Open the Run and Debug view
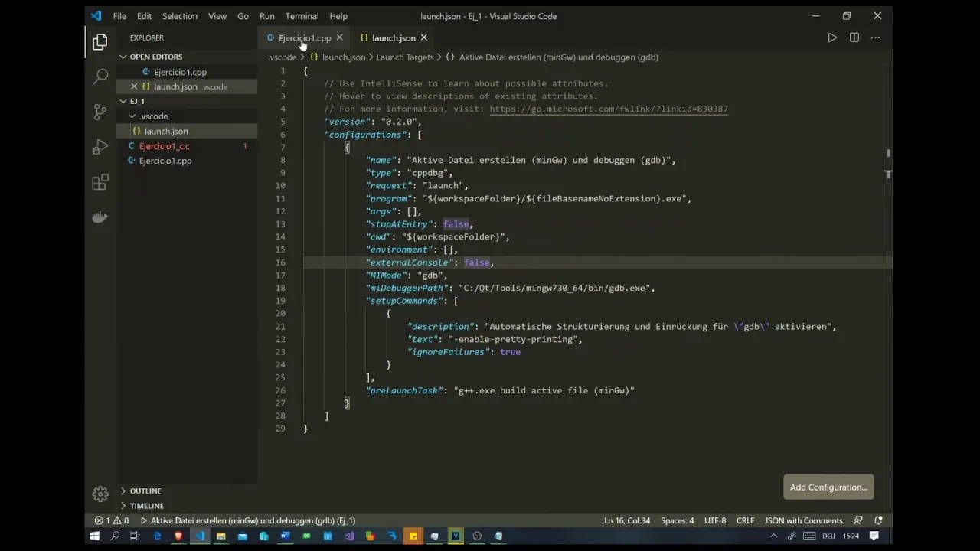This screenshot has height=551, width=980. [100, 147]
